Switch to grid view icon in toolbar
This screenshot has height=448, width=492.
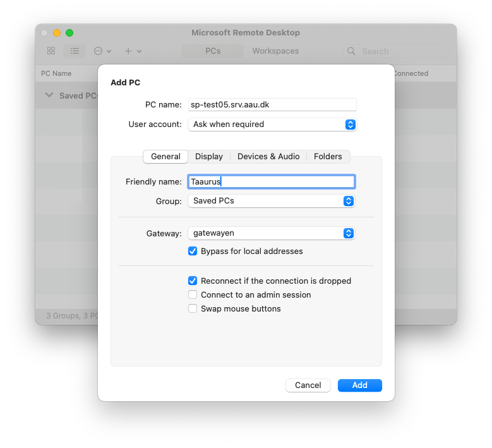(x=51, y=51)
